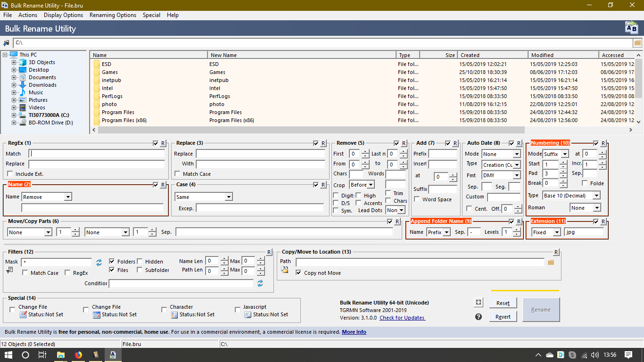Open the notification center icon

click(628, 355)
